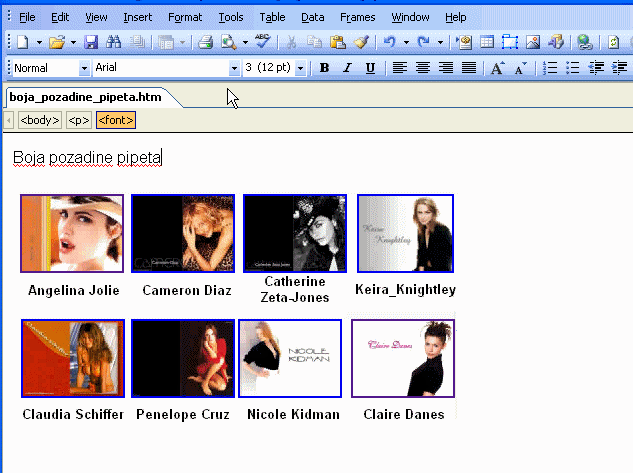Click the Angelina Jolie thumbnail image
This screenshot has height=473, width=633.
coord(72,233)
